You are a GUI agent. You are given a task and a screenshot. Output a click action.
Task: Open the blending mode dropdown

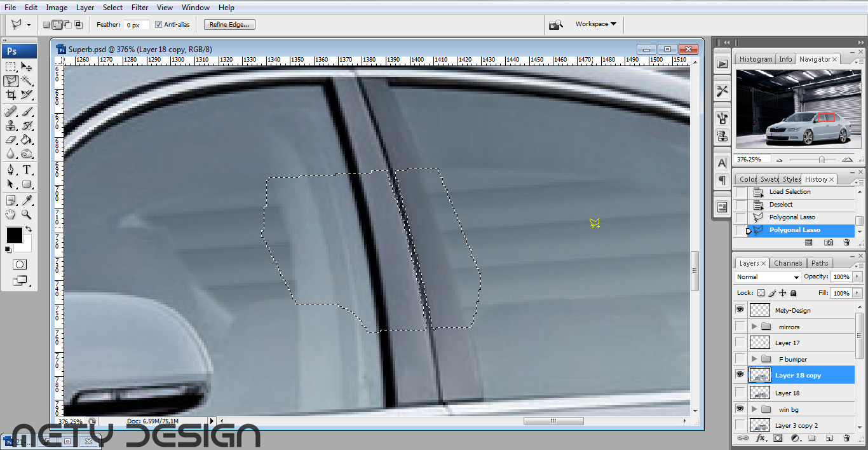pyautogui.click(x=768, y=277)
